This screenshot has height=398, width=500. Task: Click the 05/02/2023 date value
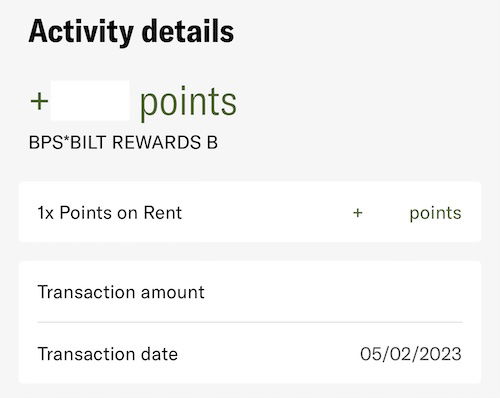point(411,354)
